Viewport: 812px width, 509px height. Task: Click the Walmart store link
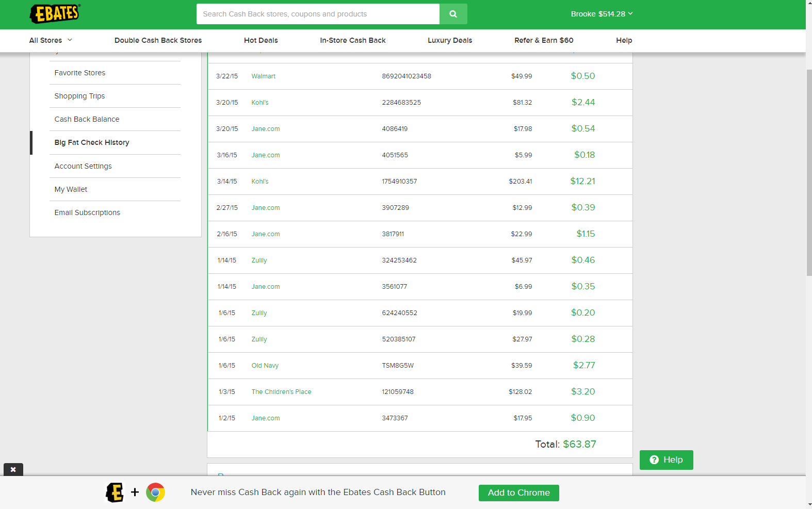pyautogui.click(x=263, y=76)
